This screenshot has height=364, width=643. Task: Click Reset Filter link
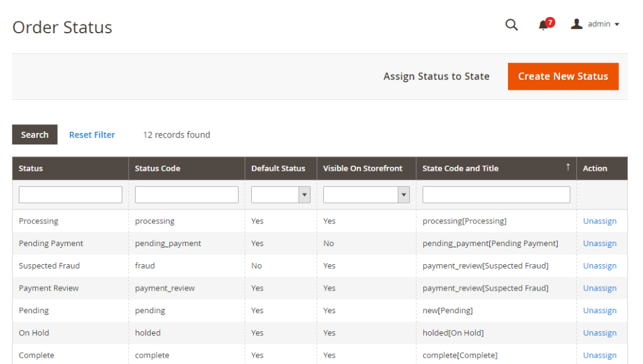click(92, 135)
